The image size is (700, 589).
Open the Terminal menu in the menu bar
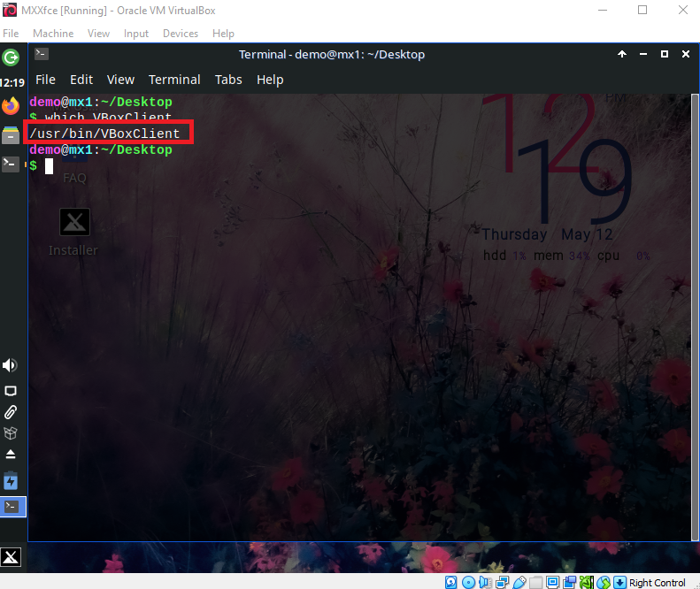click(174, 80)
